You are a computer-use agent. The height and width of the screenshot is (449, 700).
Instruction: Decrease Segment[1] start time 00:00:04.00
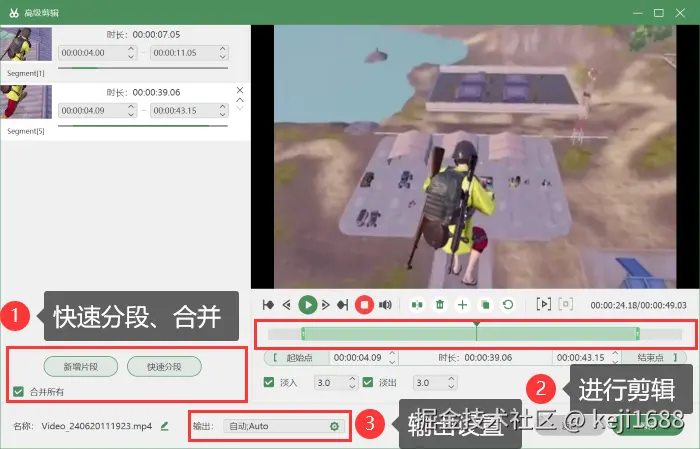pos(131,56)
